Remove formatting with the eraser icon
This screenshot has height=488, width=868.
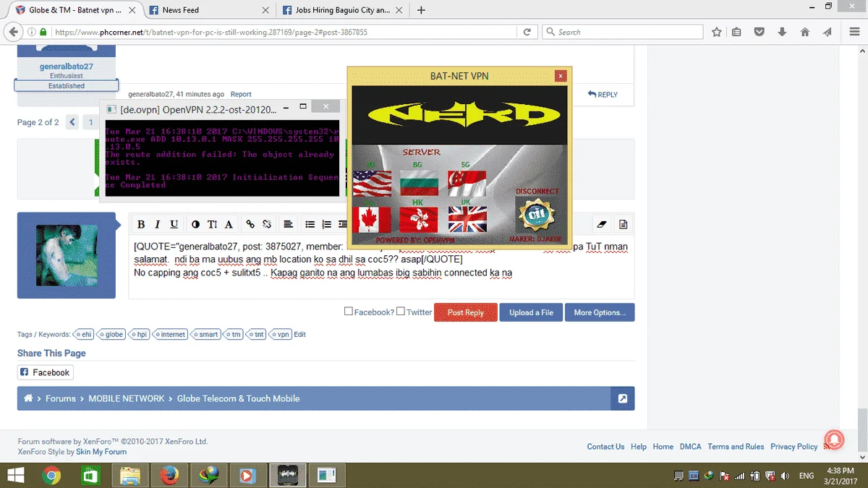(602, 224)
